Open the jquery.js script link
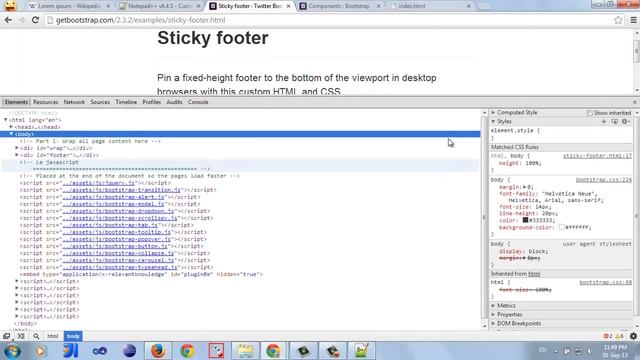 tap(98, 183)
